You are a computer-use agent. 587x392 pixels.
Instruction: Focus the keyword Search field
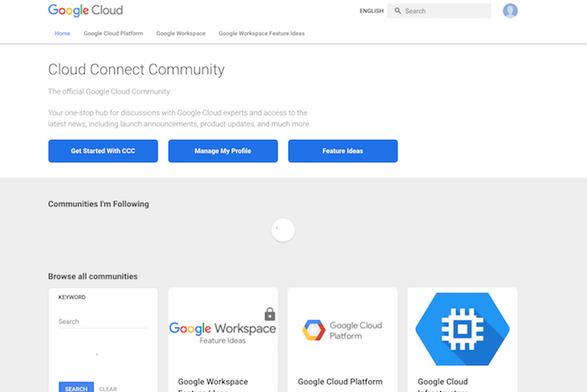coord(102,322)
